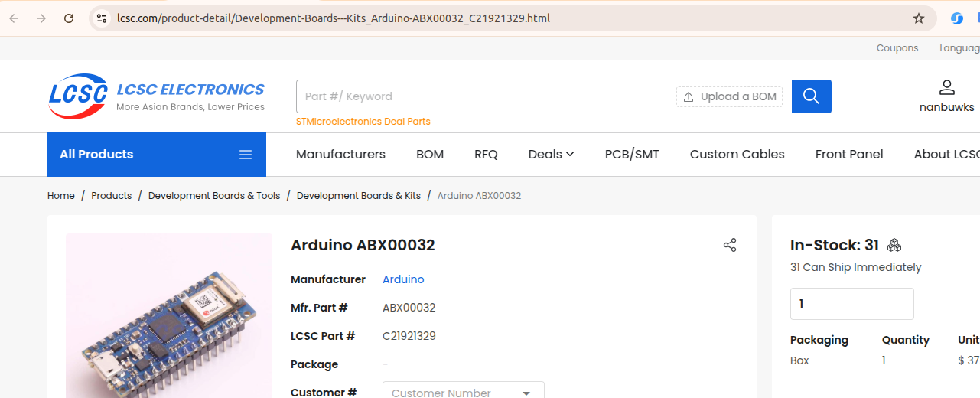The image size is (980, 398).
Task: Open the Front Panel menu item
Action: tap(849, 155)
